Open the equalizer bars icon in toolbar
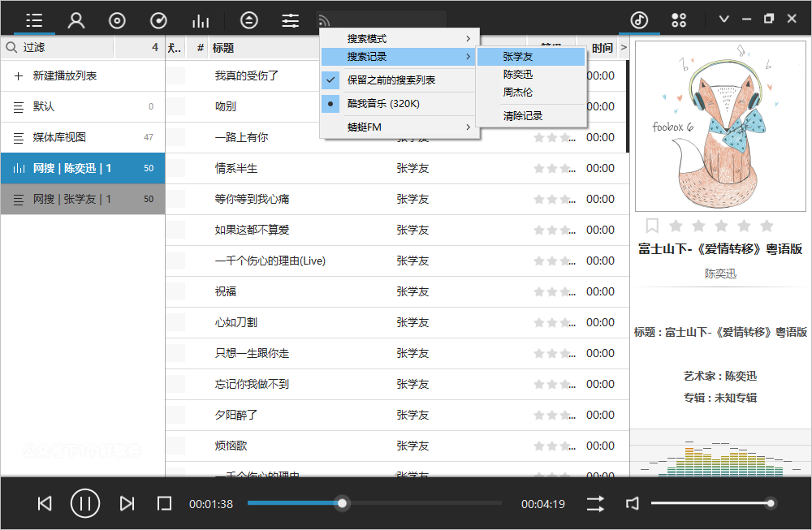 point(200,20)
